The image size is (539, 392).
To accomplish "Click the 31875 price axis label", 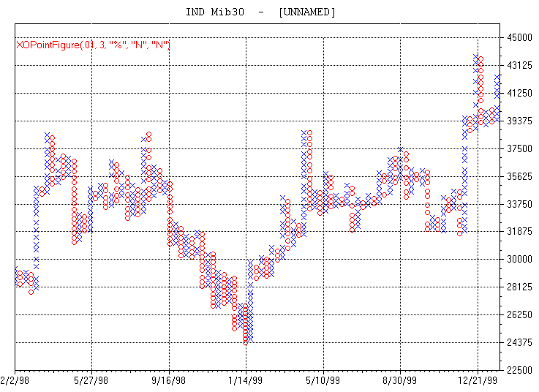I will point(519,231).
